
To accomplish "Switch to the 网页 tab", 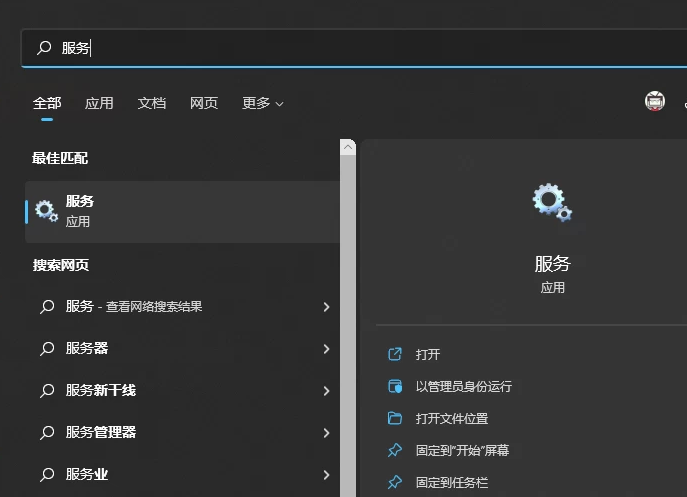I will coord(204,103).
